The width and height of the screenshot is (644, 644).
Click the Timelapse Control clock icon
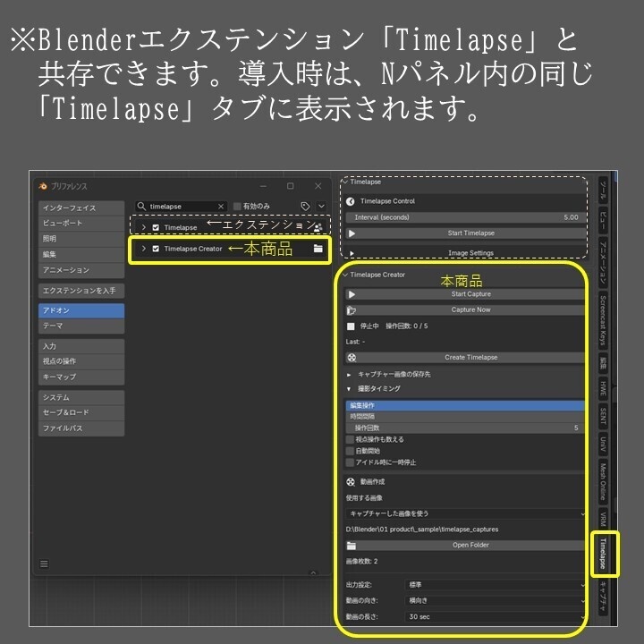pyautogui.click(x=351, y=201)
